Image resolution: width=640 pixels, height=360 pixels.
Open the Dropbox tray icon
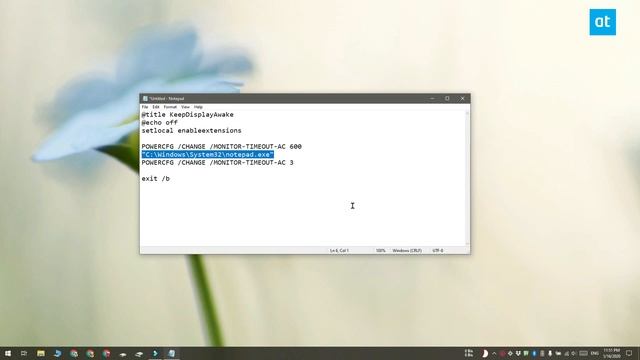518,353
